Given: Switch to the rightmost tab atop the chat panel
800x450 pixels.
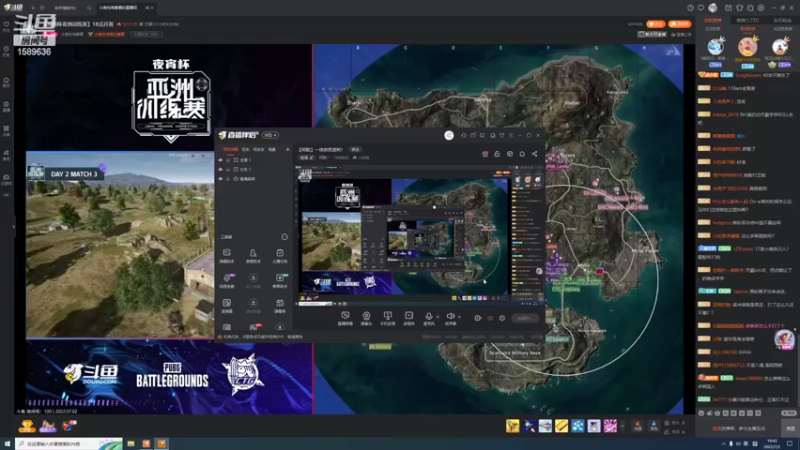Looking at the screenshot, I should [782, 20].
